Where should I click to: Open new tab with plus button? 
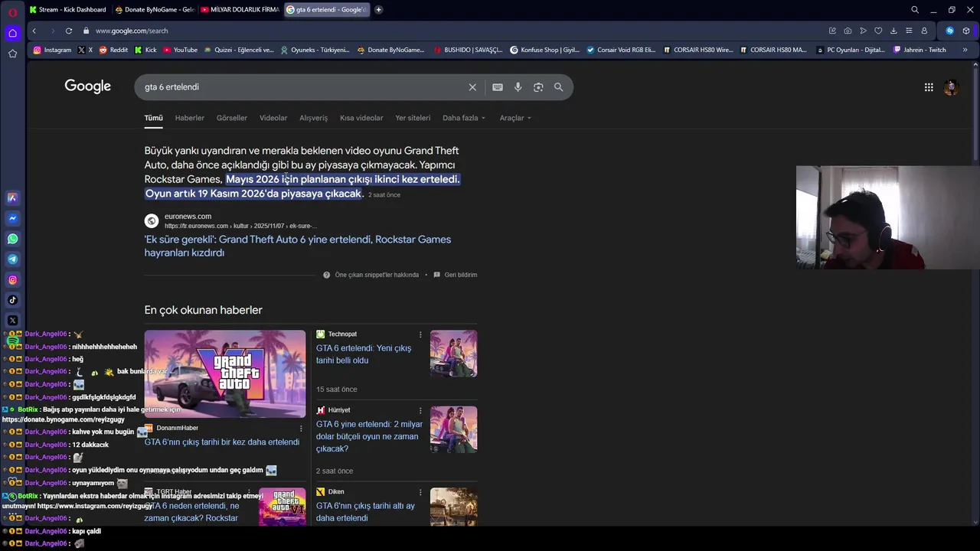pos(378,10)
